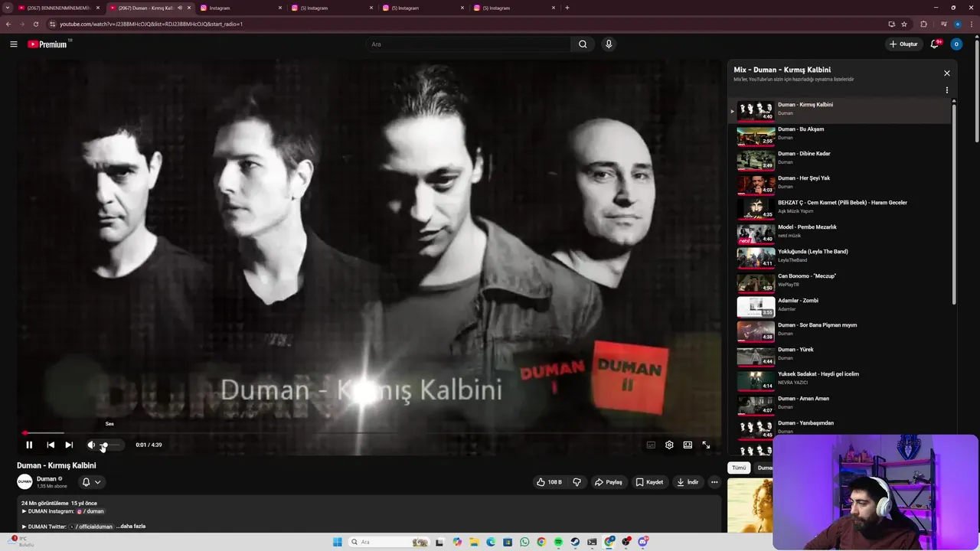
Task: Open the Duman channel name link
Action: coord(47,479)
